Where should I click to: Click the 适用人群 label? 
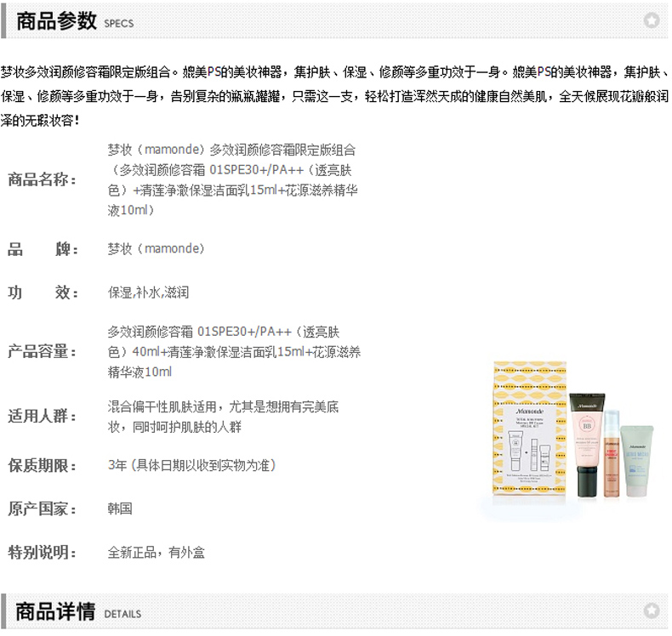[42, 417]
